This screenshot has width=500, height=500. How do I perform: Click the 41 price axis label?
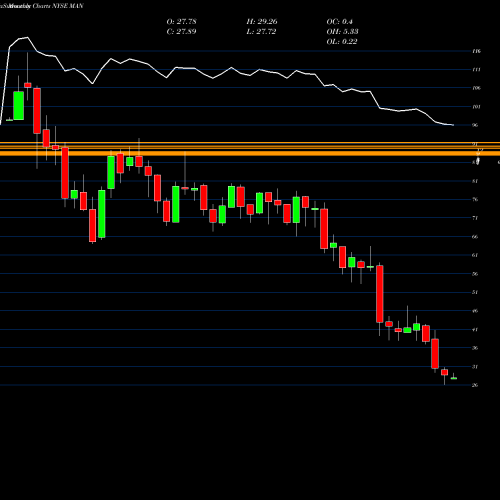click(475, 330)
